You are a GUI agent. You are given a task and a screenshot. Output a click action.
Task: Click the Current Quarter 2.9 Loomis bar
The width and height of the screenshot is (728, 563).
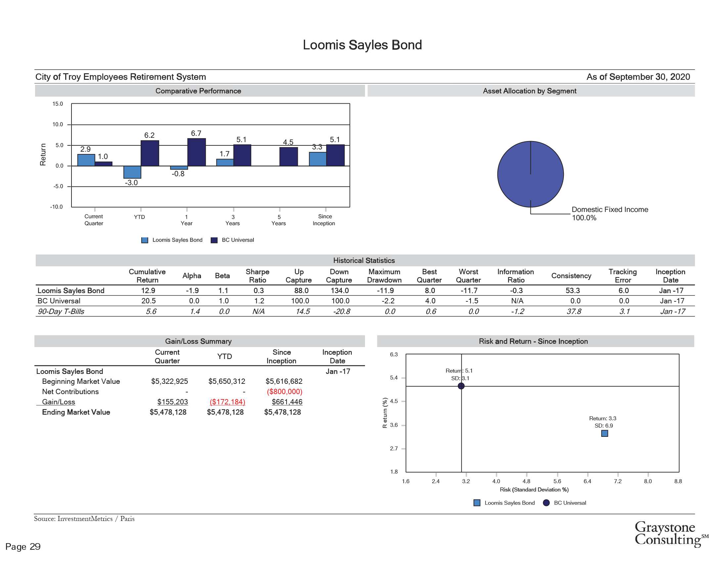[86, 160]
